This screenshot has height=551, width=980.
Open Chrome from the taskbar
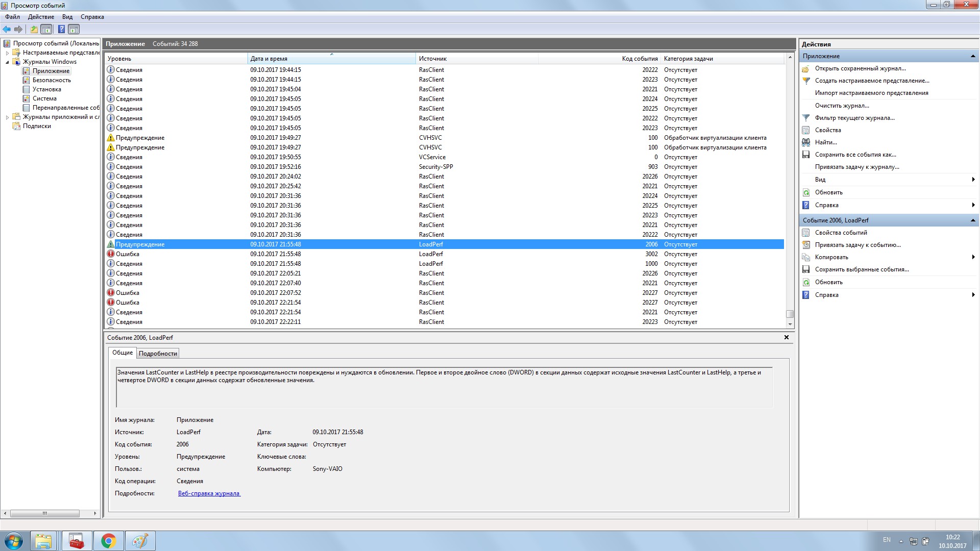tap(108, 541)
